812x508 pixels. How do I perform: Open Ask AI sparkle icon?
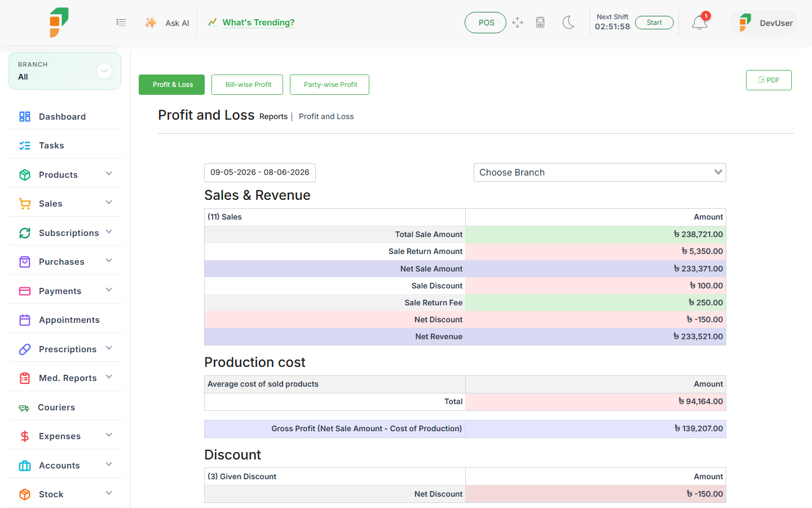pos(151,23)
